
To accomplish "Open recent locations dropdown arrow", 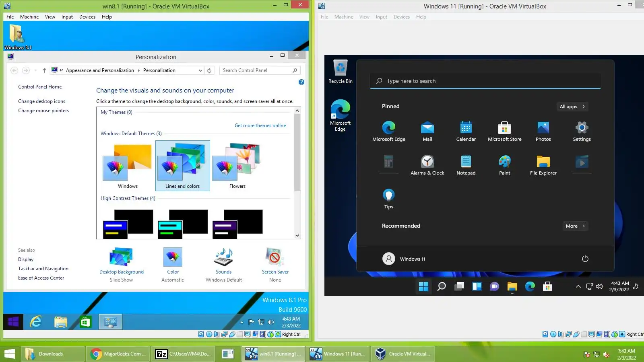I will tap(35, 70).
